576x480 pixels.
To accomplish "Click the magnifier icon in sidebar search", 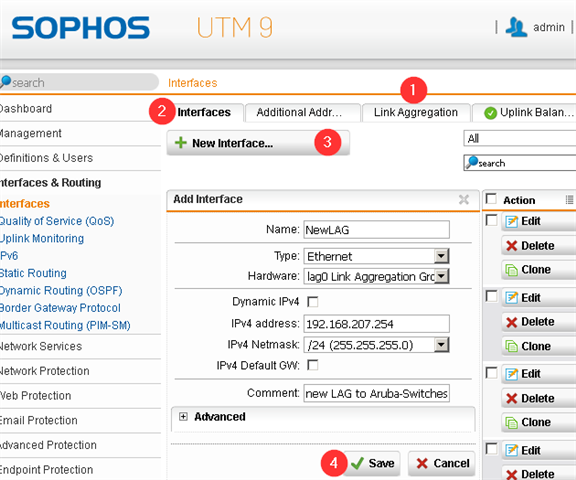I will point(5,82).
